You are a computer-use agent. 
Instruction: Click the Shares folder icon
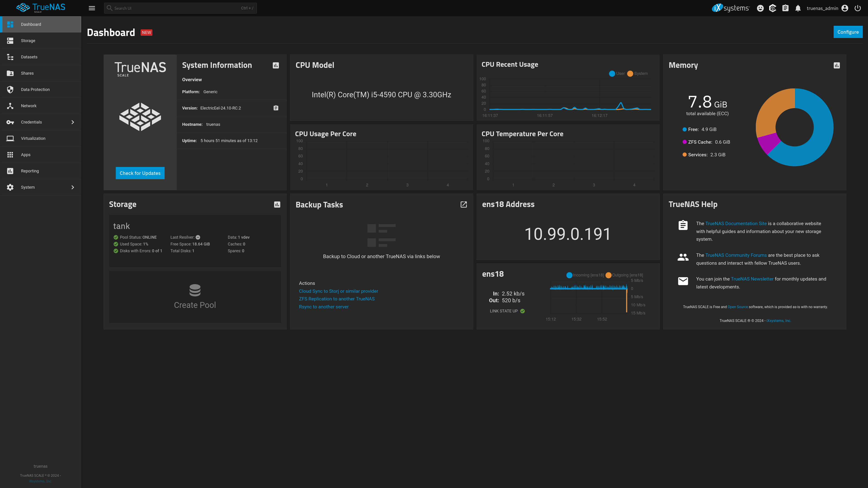pos(10,73)
